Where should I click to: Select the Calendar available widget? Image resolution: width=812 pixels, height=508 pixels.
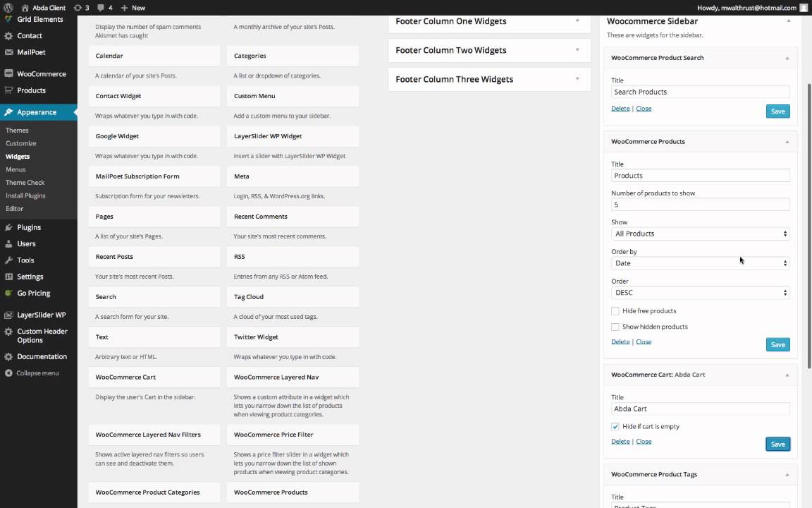click(154, 56)
